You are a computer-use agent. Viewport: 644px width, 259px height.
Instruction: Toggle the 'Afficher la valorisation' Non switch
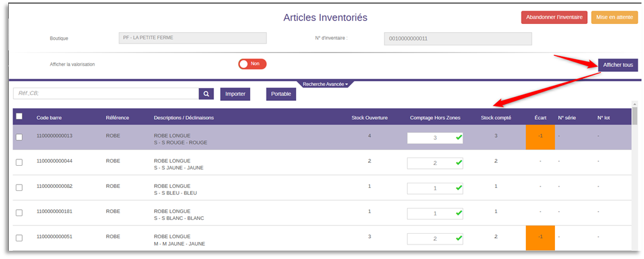252,64
